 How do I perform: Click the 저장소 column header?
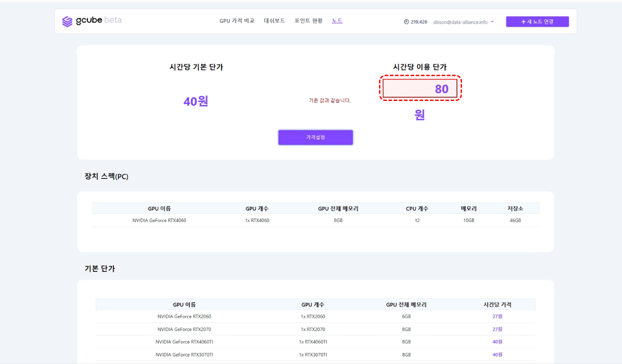pos(515,209)
